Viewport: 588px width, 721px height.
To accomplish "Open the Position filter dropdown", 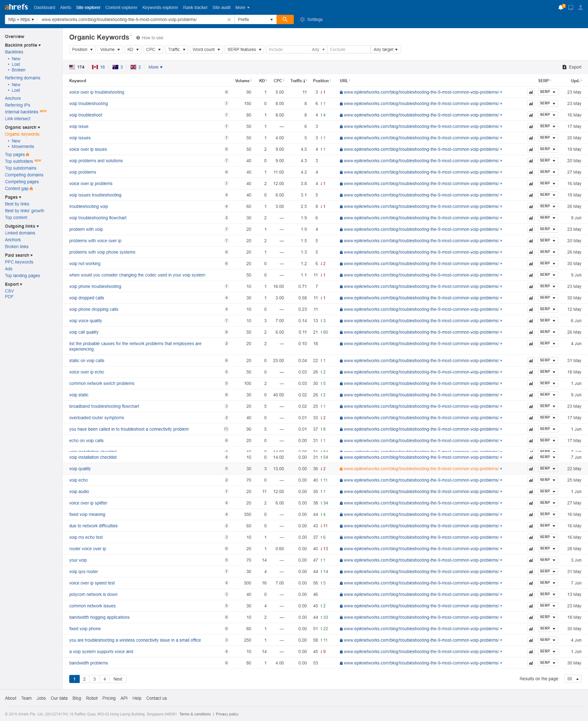I will pyautogui.click(x=82, y=49).
